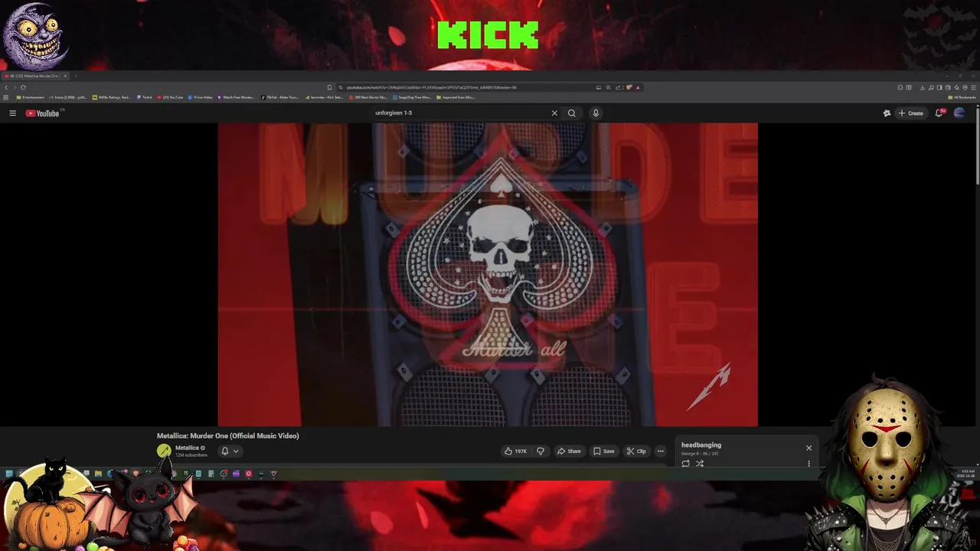Image resolution: width=980 pixels, height=551 pixels.
Task: Open the account avatar menu
Action: click(x=959, y=113)
